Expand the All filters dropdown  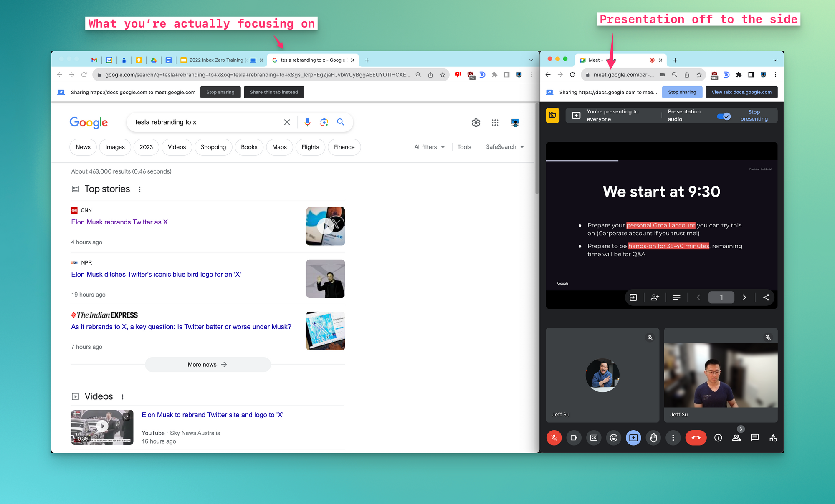(429, 147)
